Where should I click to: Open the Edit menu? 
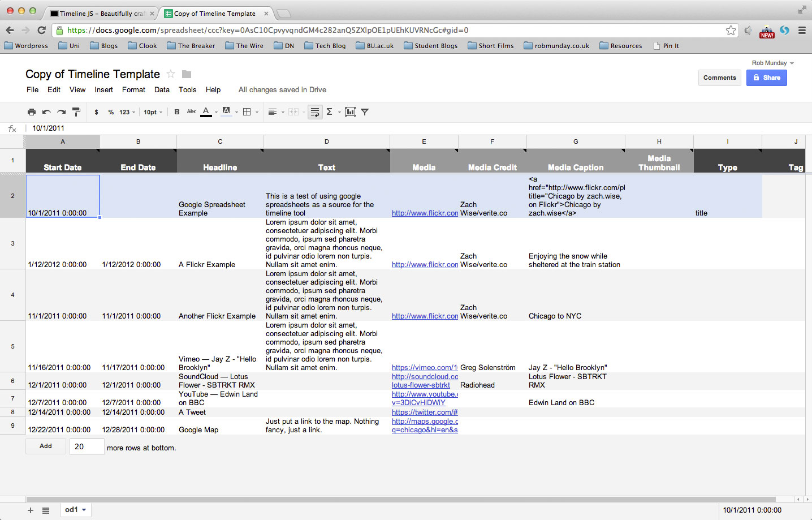click(54, 89)
